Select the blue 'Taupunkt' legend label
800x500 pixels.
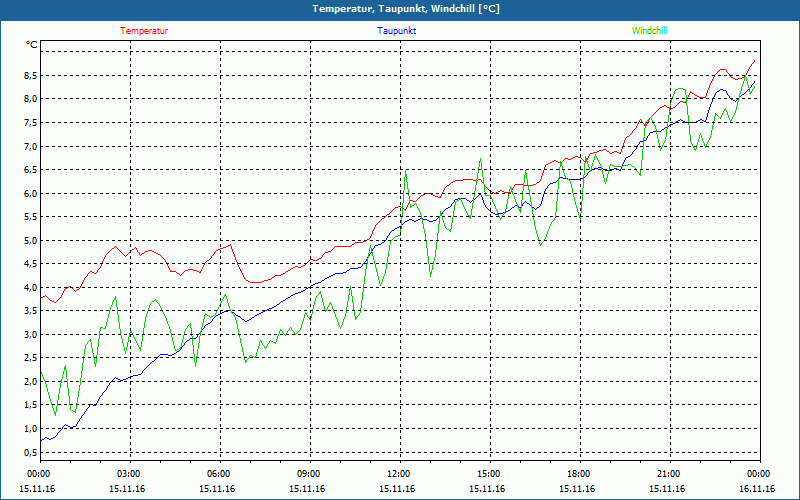pos(396,31)
